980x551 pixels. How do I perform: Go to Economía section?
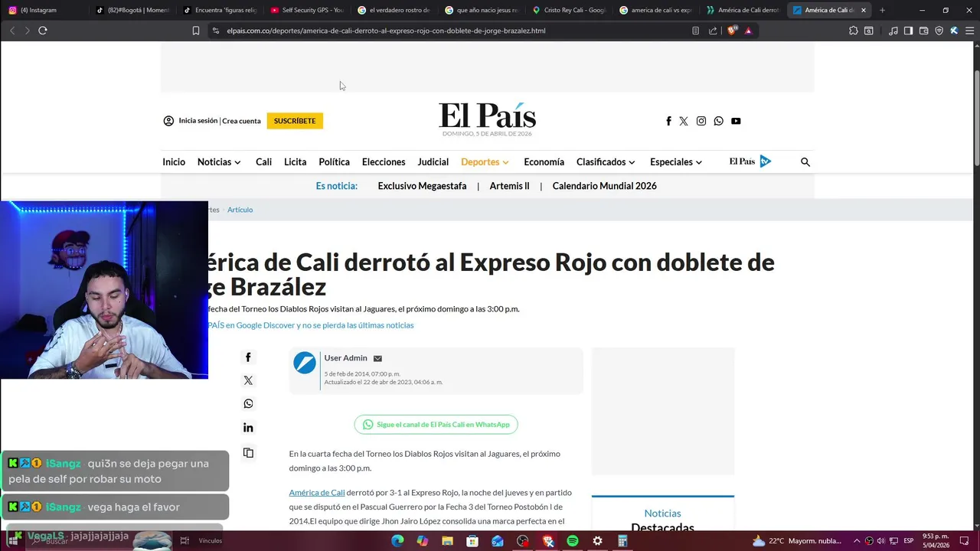coord(544,162)
